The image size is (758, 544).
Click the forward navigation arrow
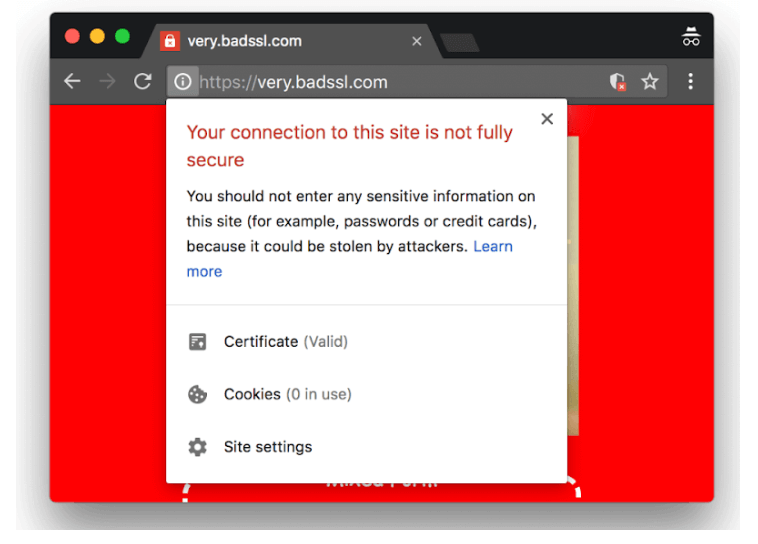(x=107, y=82)
